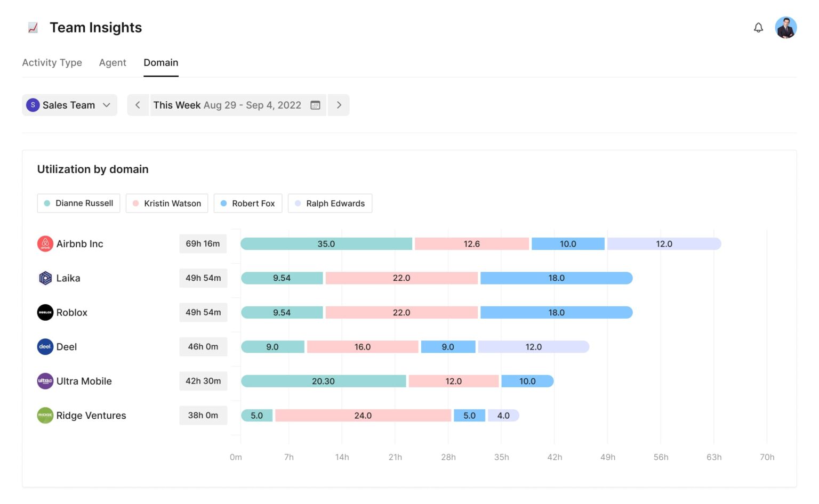This screenshot has width=819, height=504.
Task: Click Airbnb's 12.6 pink bar segment
Action: point(472,243)
